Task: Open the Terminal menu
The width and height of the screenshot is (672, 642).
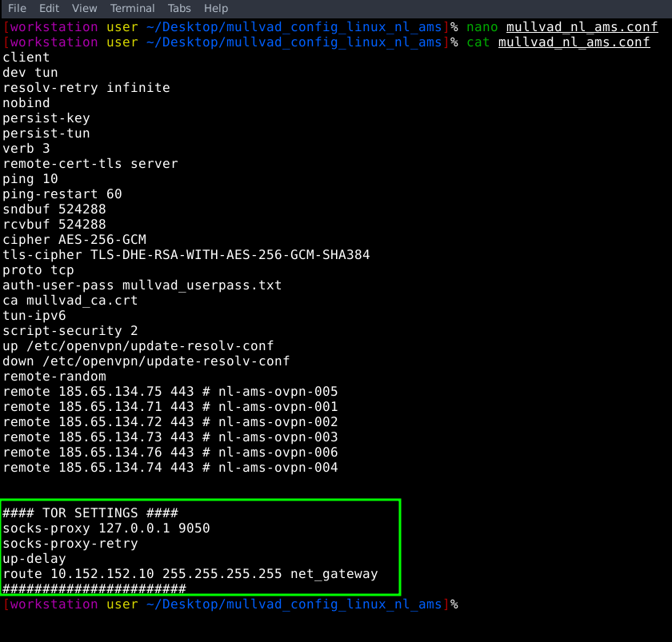Action: point(132,8)
